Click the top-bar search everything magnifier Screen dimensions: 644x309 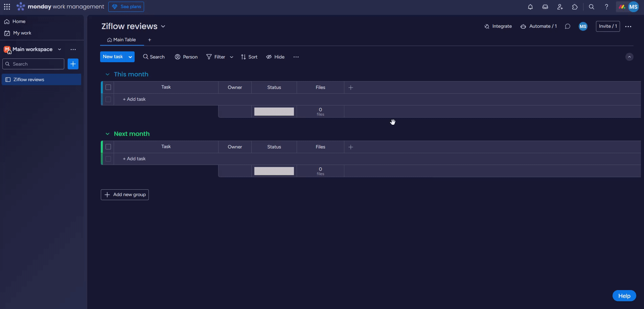pyautogui.click(x=592, y=7)
